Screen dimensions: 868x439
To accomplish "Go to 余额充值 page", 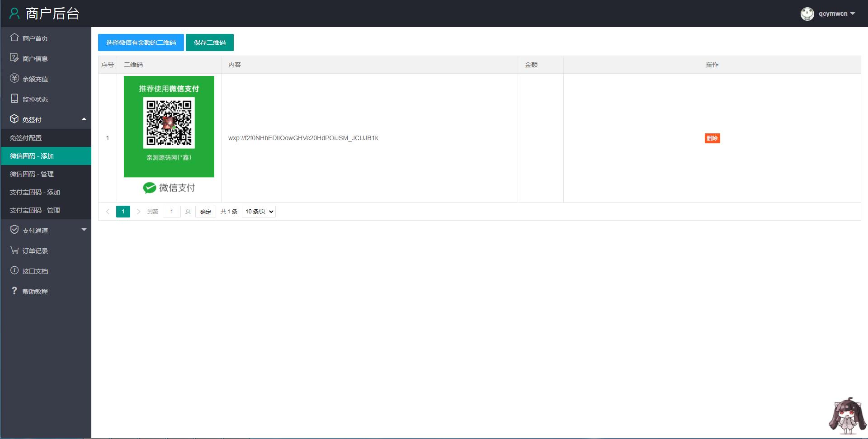I will click(46, 79).
